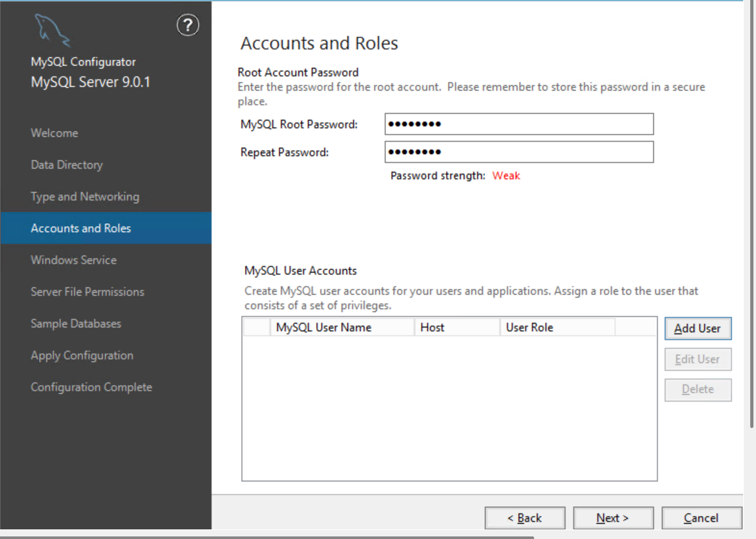Proceed with the Next button
The height and width of the screenshot is (539, 756).
[x=613, y=518]
